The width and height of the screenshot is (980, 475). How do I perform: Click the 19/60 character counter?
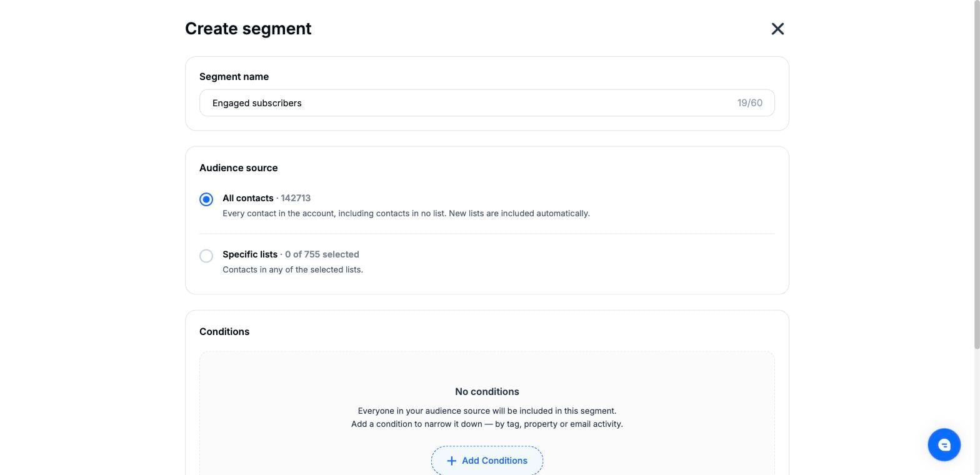click(750, 103)
